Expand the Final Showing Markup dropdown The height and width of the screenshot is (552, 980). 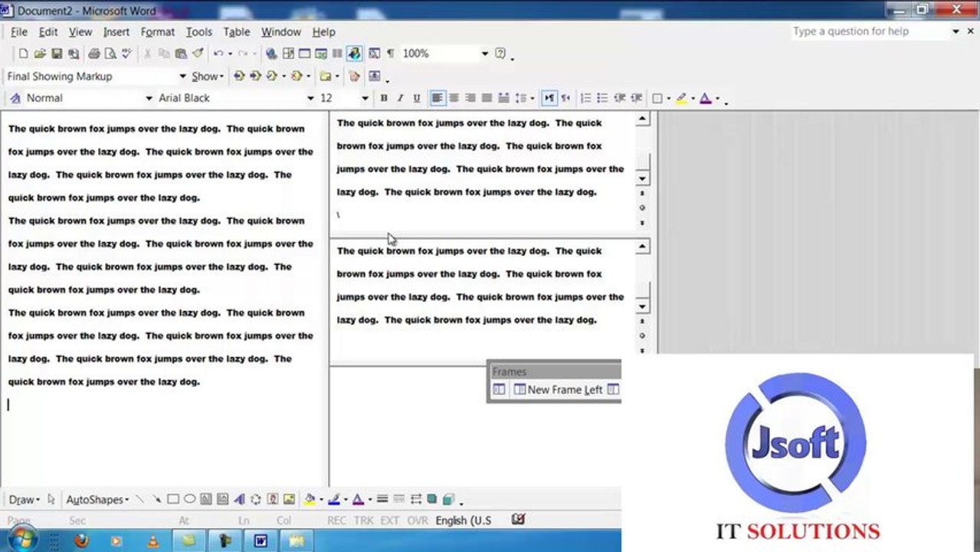coord(182,77)
